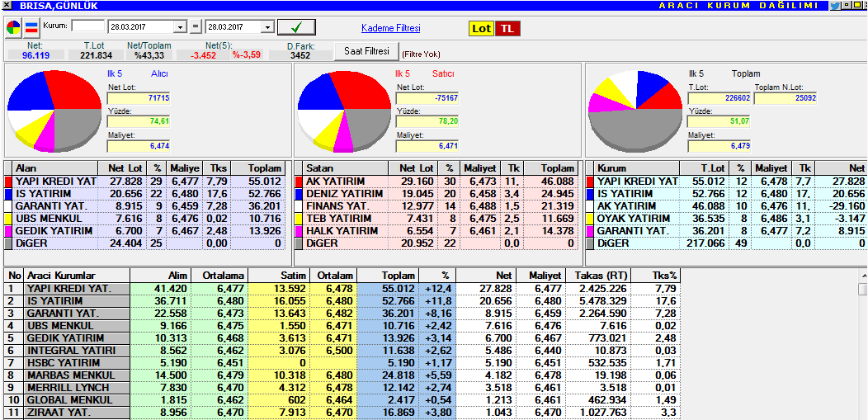Click the D.Fark value 3452
The height and width of the screenshot is (420, 868).
301,55
